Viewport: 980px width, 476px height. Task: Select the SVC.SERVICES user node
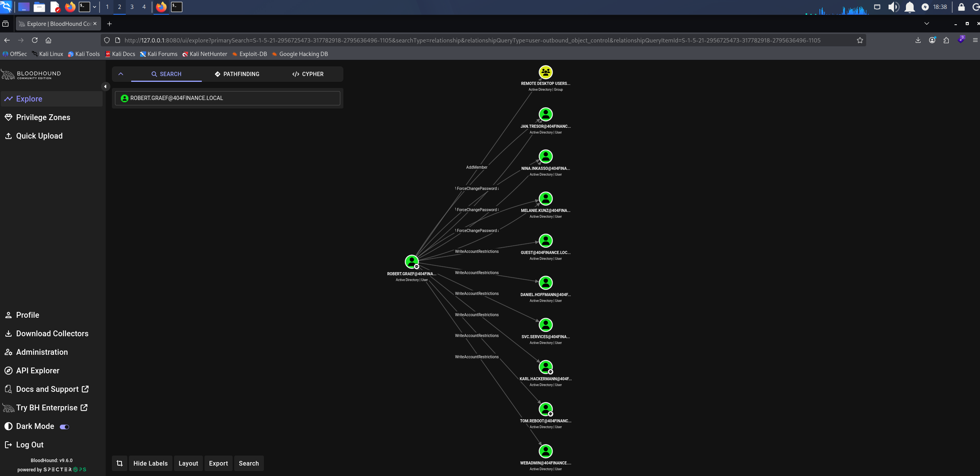point(546,325)
